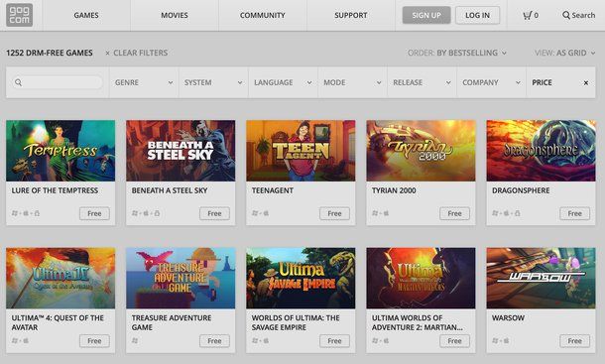Get Martian Dreams with the Free button
The image size is (605, 364).
[x=455, y=341]
